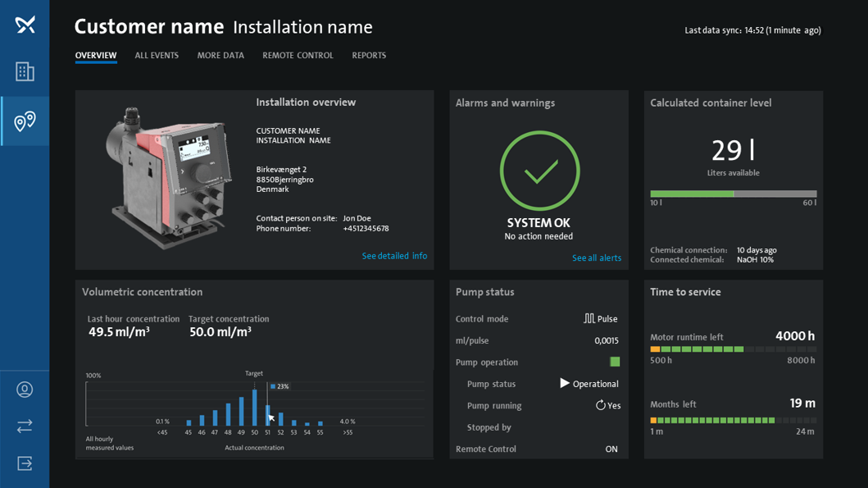Open the user profile icon

[25, 390]
